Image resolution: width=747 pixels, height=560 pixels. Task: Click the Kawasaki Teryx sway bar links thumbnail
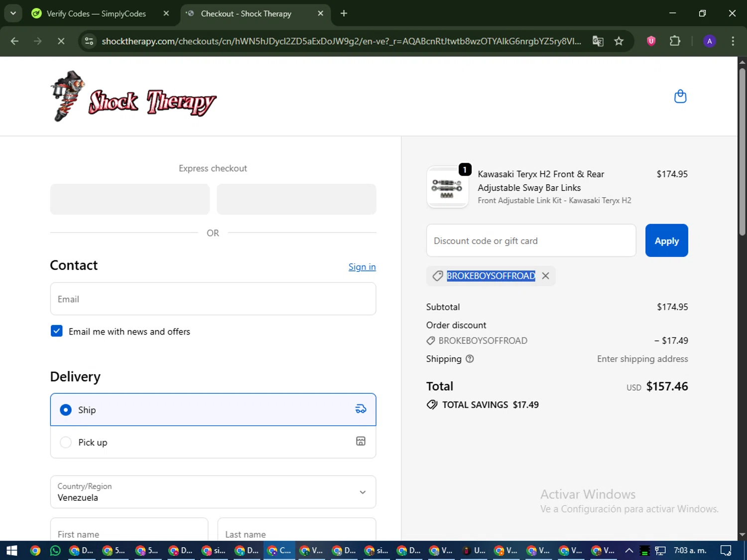[447, 187]
